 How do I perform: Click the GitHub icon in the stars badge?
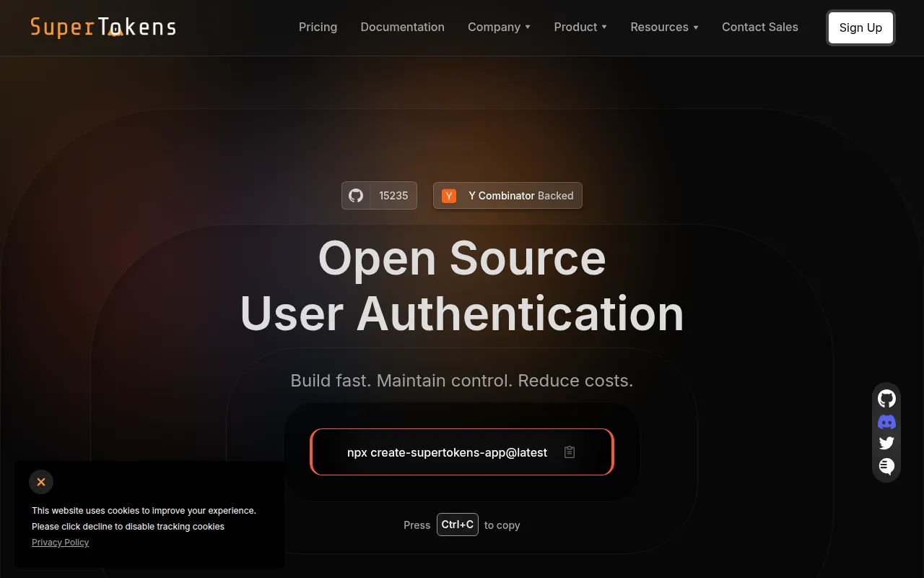pos(356,196)
